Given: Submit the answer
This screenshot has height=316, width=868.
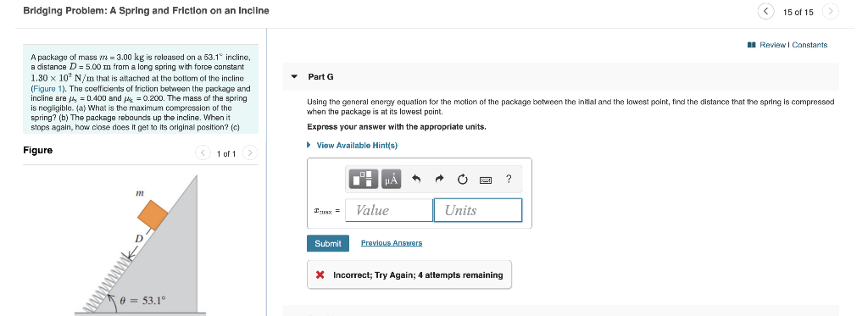Looking at the screenshot, I should pyautogui.click(x=328, y=243).
